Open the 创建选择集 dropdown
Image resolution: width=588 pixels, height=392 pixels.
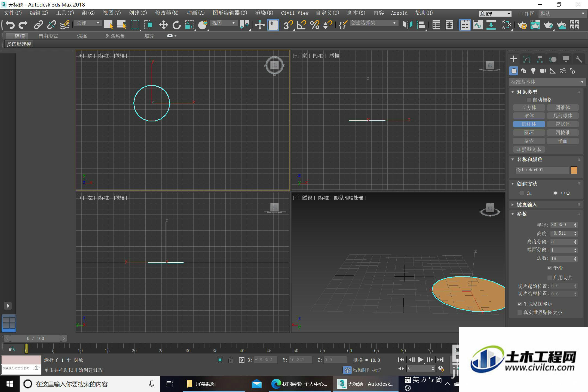[x=373, y=23]
